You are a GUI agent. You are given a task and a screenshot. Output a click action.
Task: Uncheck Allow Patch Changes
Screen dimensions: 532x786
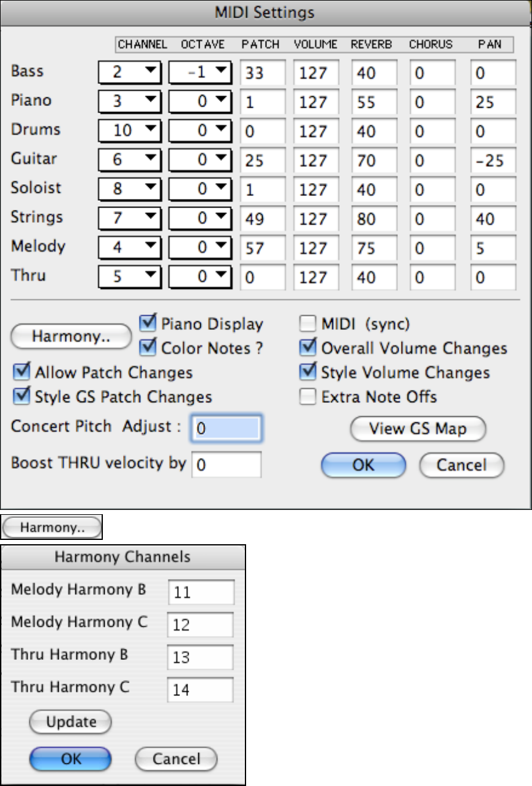[22, 372]
